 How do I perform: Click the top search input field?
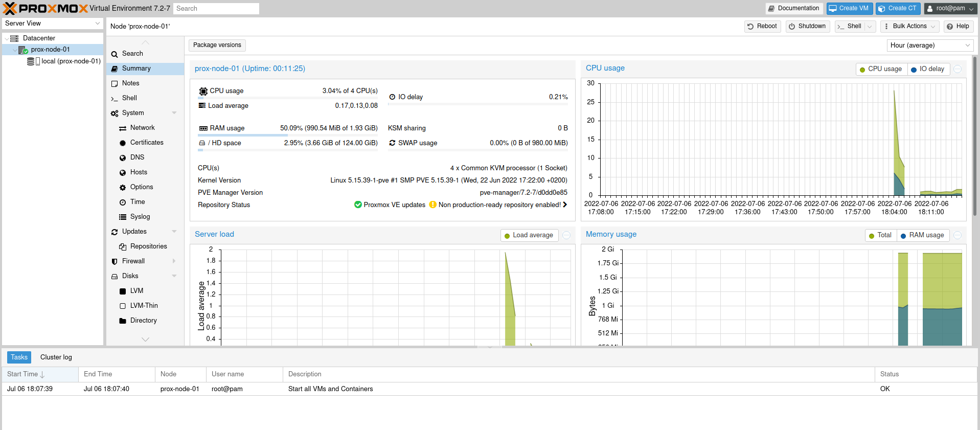click(216, 9)
